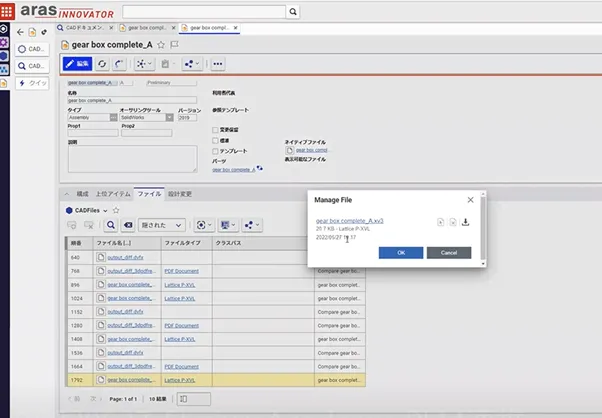Click the back arrow in the sidebar header

tap(20, 32)
